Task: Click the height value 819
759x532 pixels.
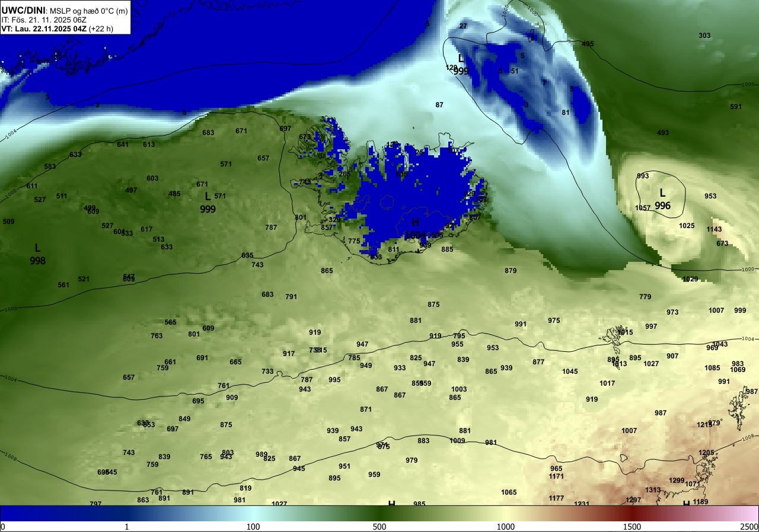Action: 245,488
